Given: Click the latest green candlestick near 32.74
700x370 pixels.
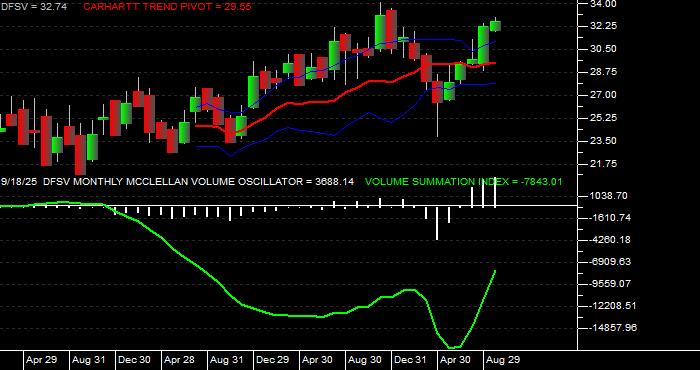Looking at the screenshot, I should [x=495, y=26].
